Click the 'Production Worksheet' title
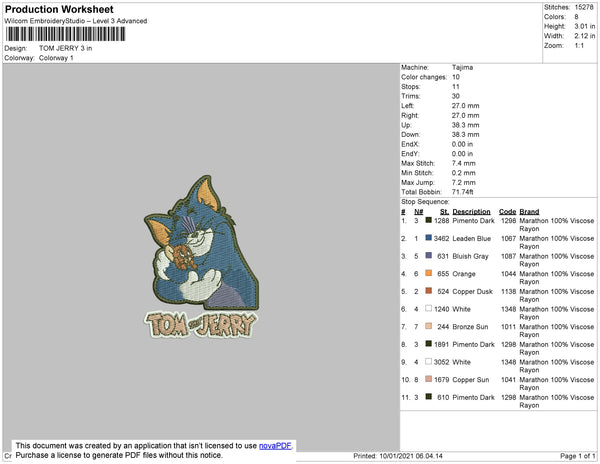Image resolution: width=600 pixels, height=464 pixels. pos(59,9)
